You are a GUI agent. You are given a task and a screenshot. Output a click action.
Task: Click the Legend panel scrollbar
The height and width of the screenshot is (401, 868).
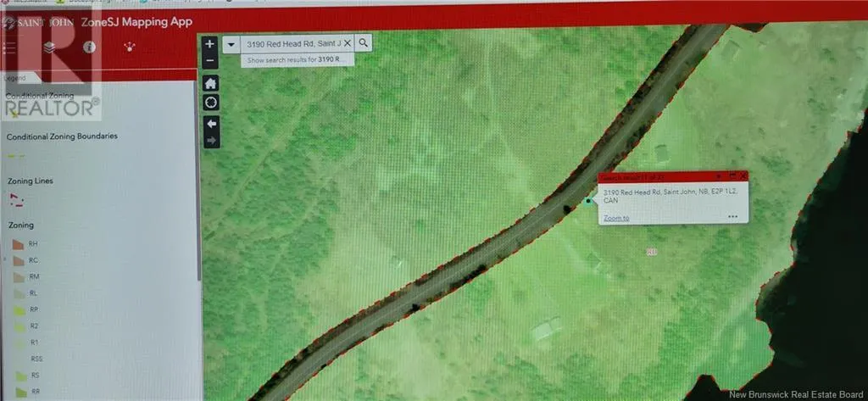tap(197, 180)
